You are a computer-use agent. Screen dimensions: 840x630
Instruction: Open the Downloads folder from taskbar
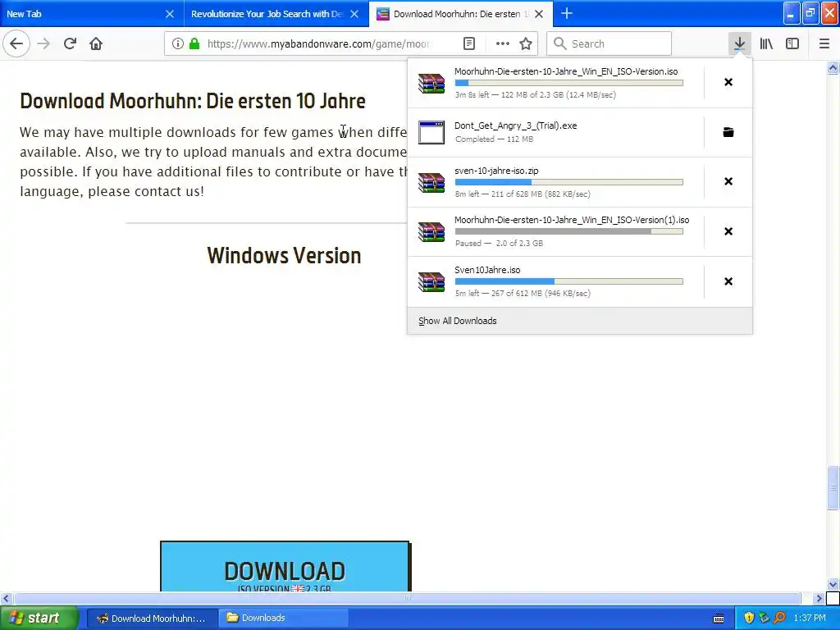(x=283, y=619)
